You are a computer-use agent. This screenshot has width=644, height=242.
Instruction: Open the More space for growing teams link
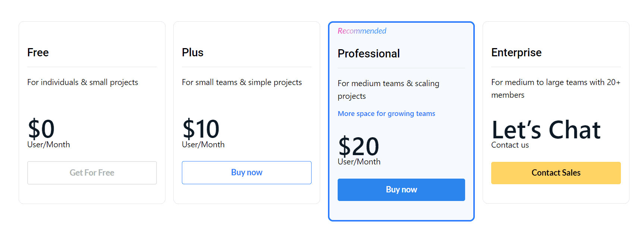pyautogui.click(x=386, y=113)
